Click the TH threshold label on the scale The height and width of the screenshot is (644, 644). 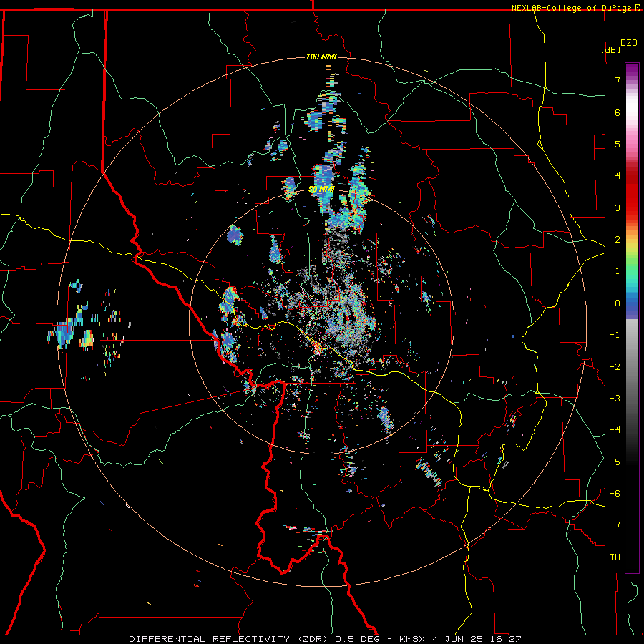615,557
